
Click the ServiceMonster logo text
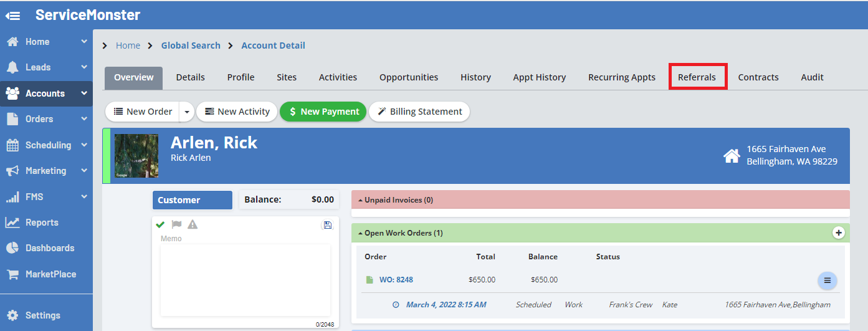click(88, 15)
